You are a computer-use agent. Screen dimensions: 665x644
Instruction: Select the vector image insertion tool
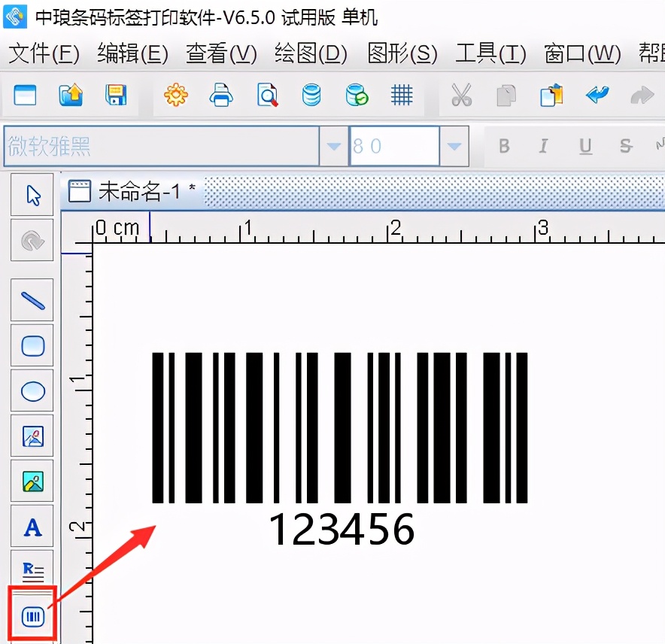tap(32, 436)
